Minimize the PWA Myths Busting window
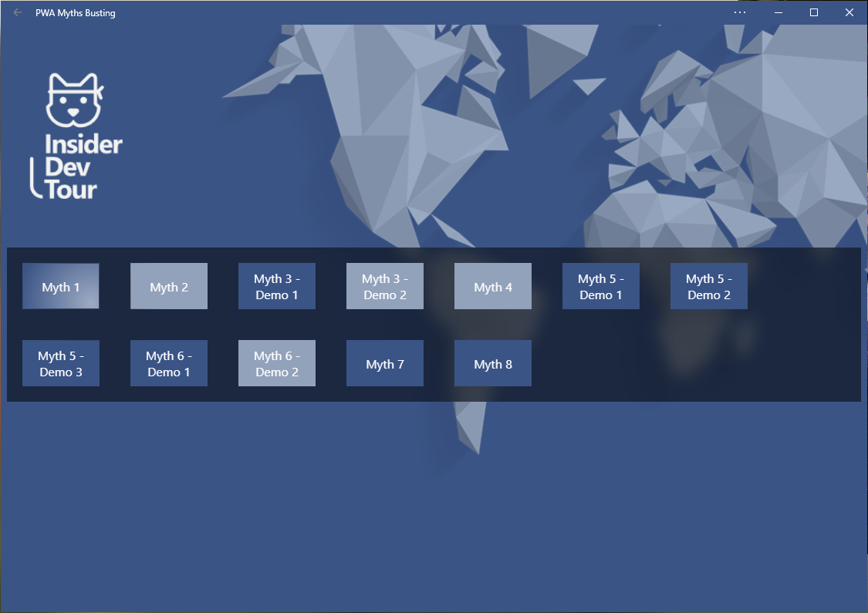The image size is (868, 613). [x=778, y=12]
